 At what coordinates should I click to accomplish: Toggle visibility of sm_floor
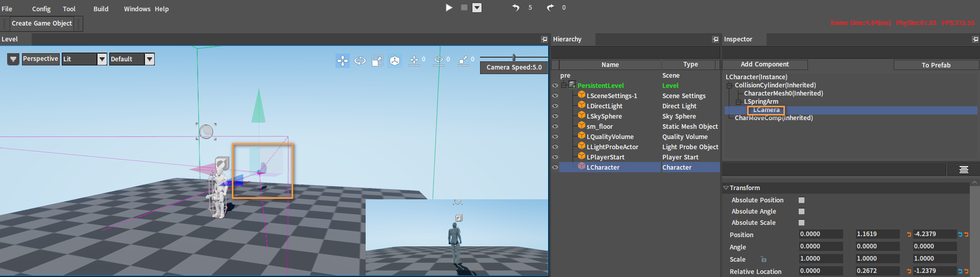555,126
